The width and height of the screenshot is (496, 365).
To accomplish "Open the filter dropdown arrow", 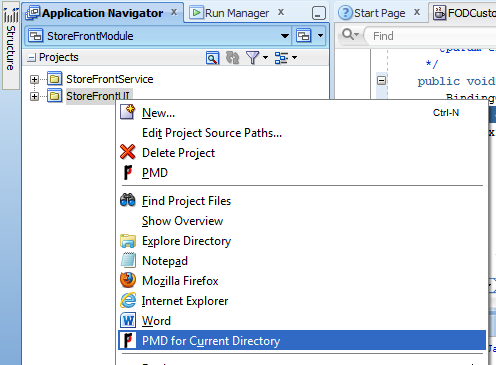I will (x=265, y=58).
